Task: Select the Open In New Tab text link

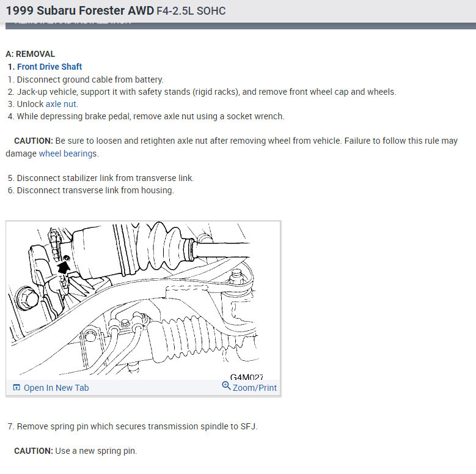Action: click(x=56, y=388)
